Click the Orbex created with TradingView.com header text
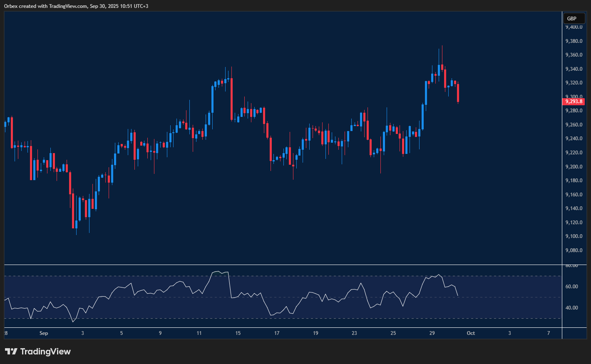 pos(76,6)
